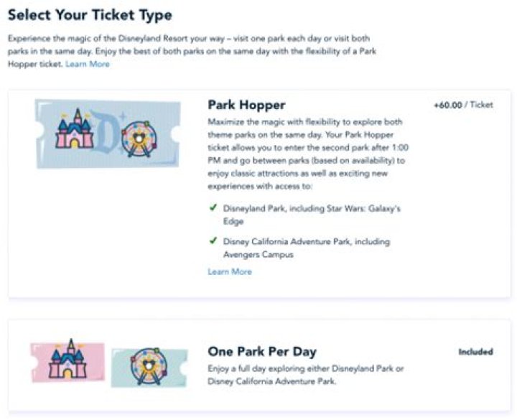The height and width of the screenshot is (420, 517).
Task: Select the One Park Per Day heading
Action: (262, 351)
